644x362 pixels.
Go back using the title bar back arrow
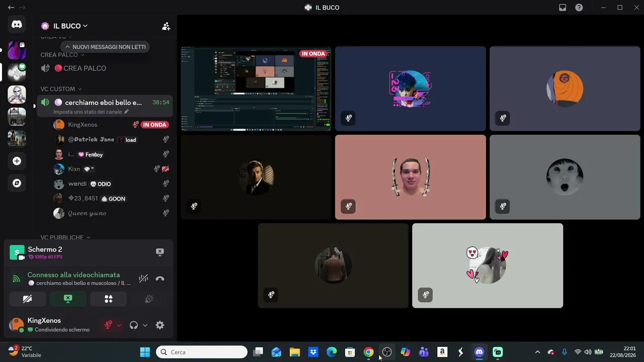(11, 8)
